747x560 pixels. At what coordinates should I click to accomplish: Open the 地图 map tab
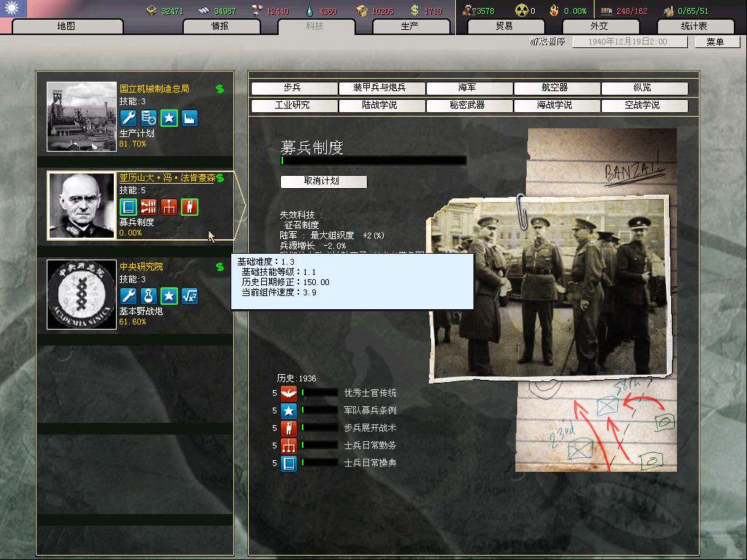pyautogui.click(x=66, y=26)
